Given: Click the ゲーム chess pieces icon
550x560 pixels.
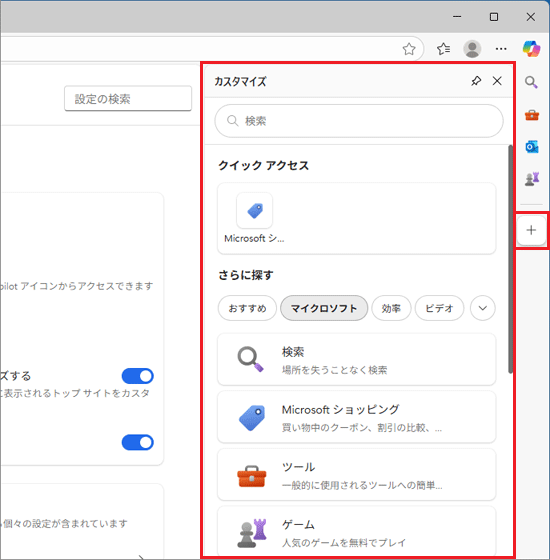Looking at the screenshot, I should (252, 533).
